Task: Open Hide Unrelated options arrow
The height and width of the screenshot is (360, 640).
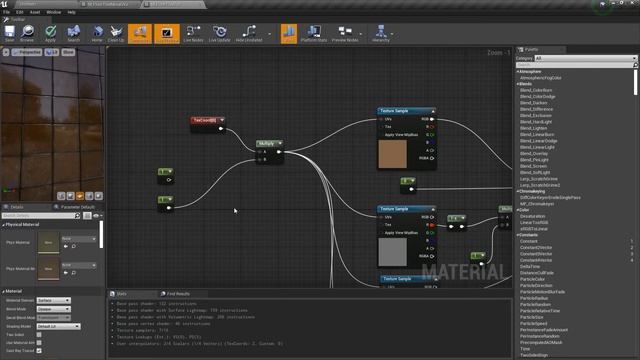Action: click(x=269, y=34)
